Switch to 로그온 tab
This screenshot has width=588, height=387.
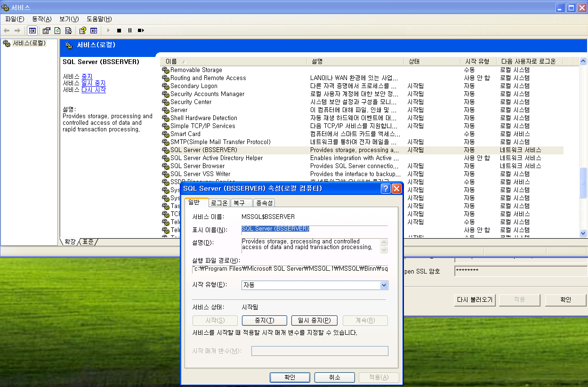point(219,203)
